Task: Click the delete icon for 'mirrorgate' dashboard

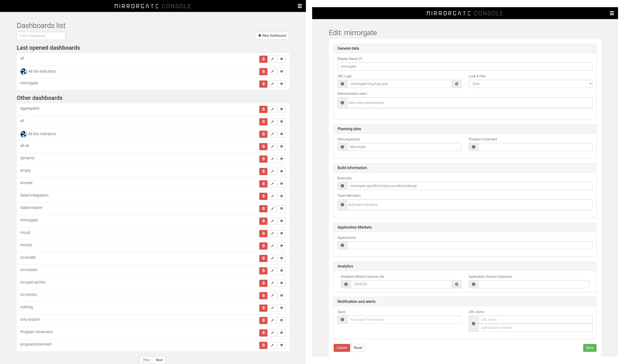Action: coord(263,84)
